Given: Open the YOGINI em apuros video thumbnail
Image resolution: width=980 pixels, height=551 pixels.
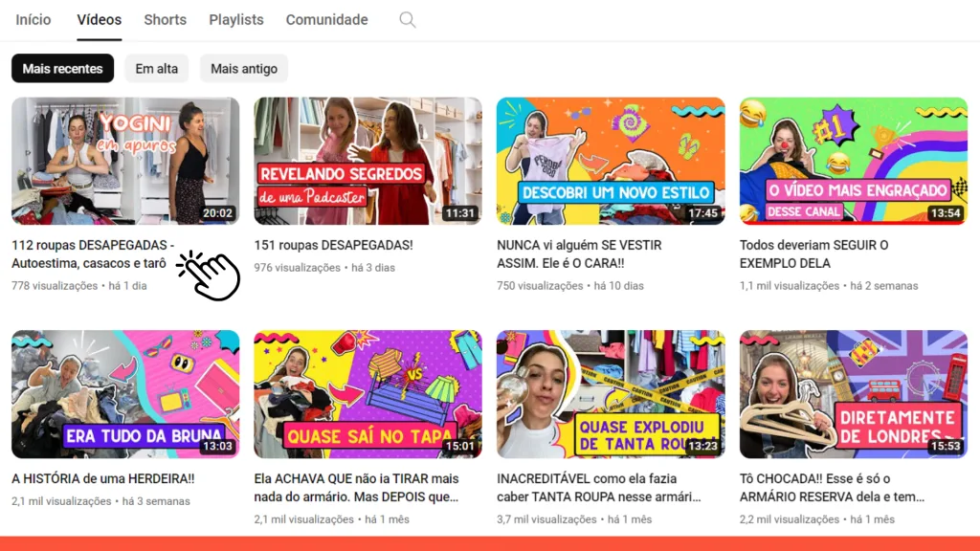Looking at the screenshot, I should (125, 161).
